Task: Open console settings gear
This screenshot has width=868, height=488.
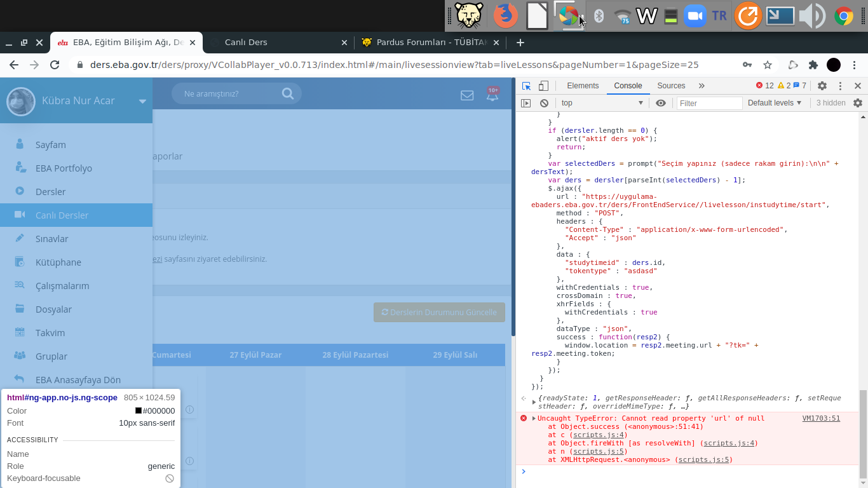Action: tap(858, 103)
